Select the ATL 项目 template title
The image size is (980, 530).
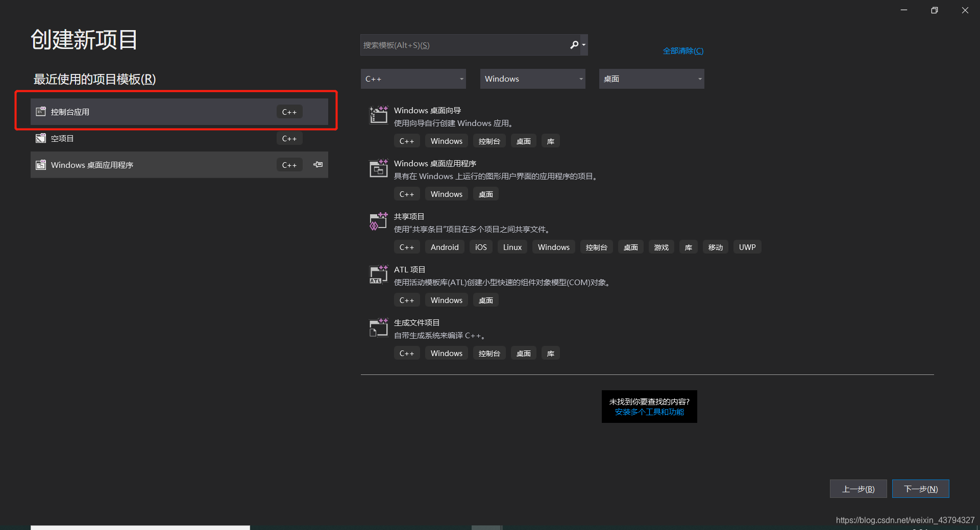pyautogui.click(x=409, y=269)
